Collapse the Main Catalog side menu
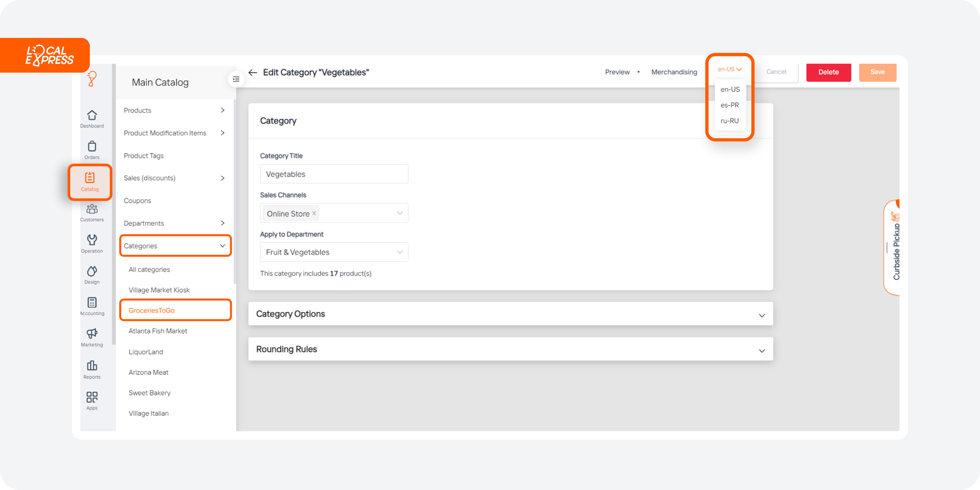980x490 pixels. tap(236, 79)
